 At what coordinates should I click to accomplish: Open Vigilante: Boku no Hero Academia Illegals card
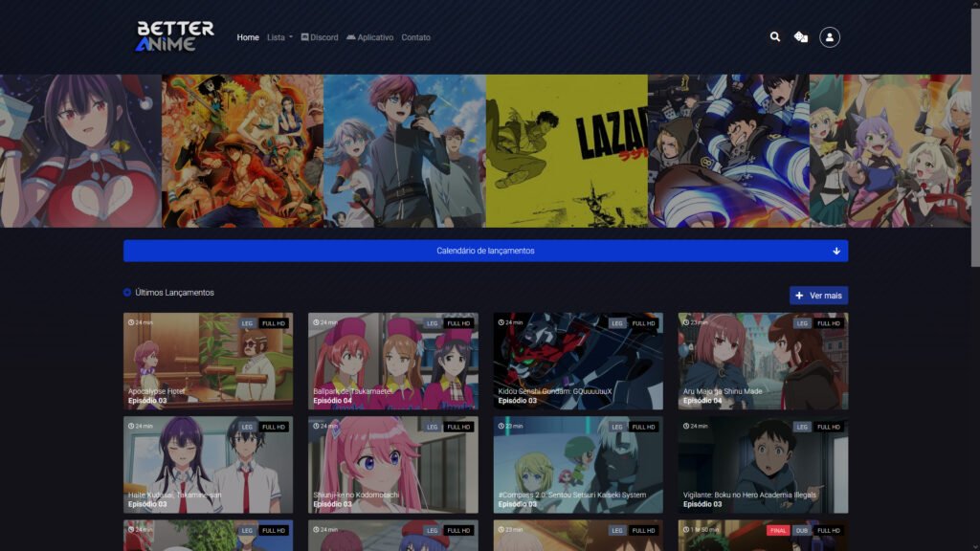pyautogui.click(x=763, y=465)
